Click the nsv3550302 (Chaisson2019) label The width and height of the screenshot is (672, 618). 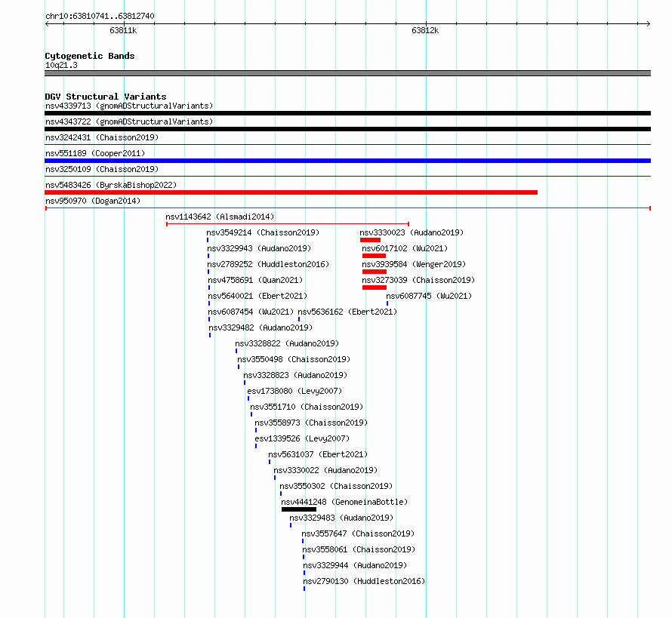336,486
